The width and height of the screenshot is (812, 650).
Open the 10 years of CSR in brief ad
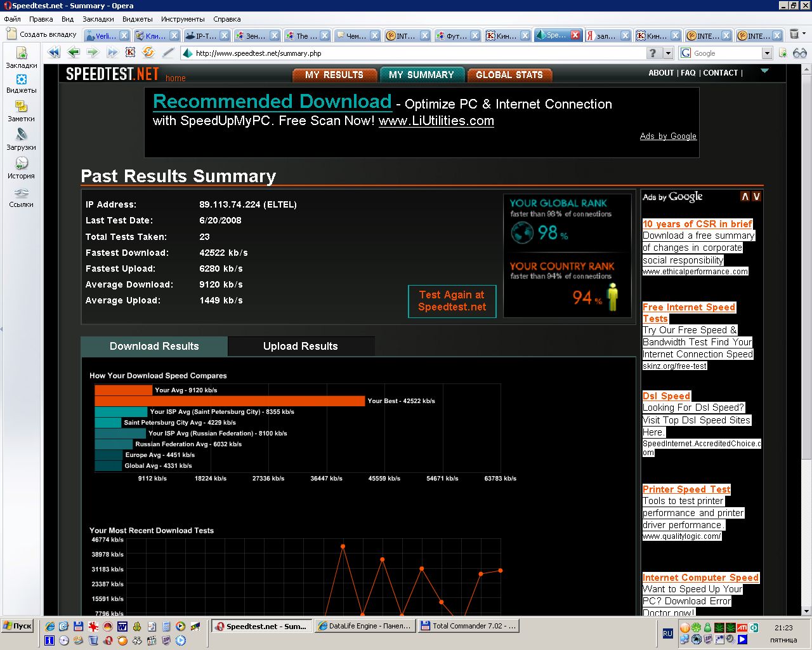tap(697, 223)
